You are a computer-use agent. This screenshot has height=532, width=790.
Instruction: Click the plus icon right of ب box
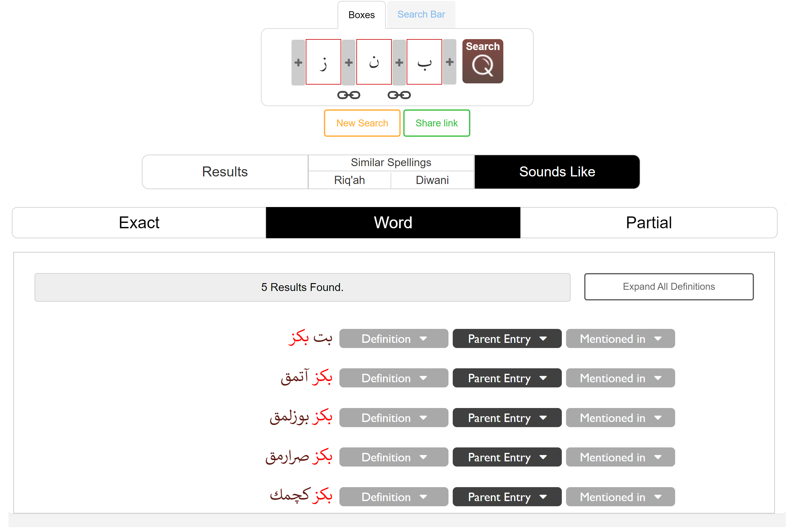click(x=449, y=62)
